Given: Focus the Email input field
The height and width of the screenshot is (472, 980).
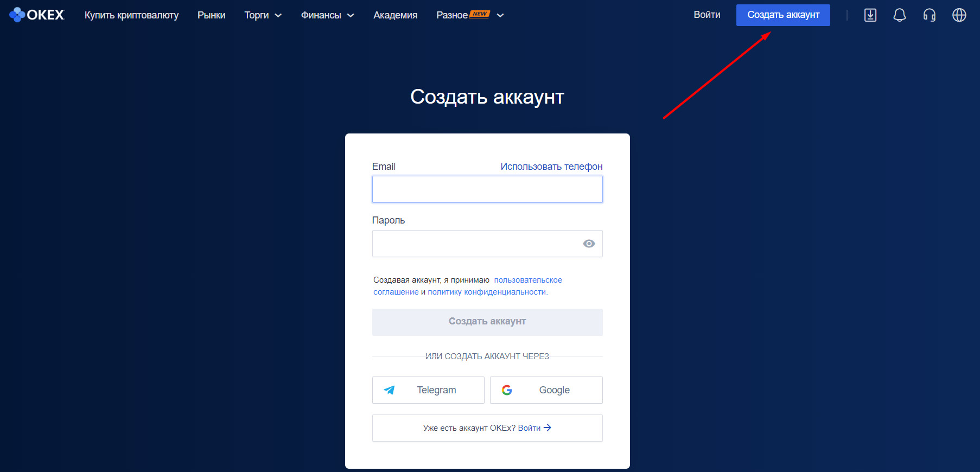Looking at the screenshot, I should point(487,189).
